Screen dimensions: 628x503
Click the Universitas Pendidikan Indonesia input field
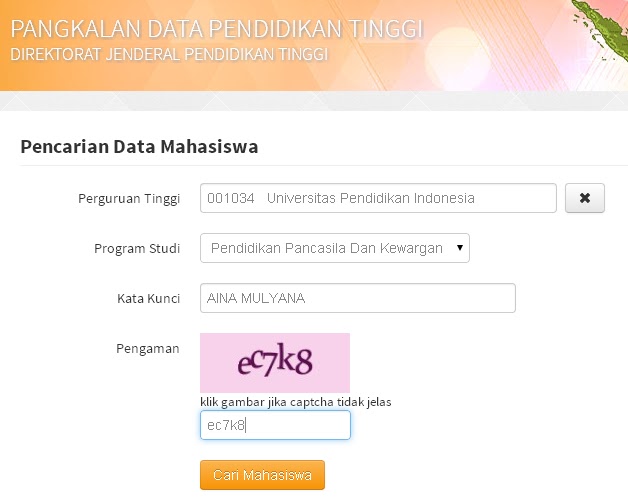(378, 198)
